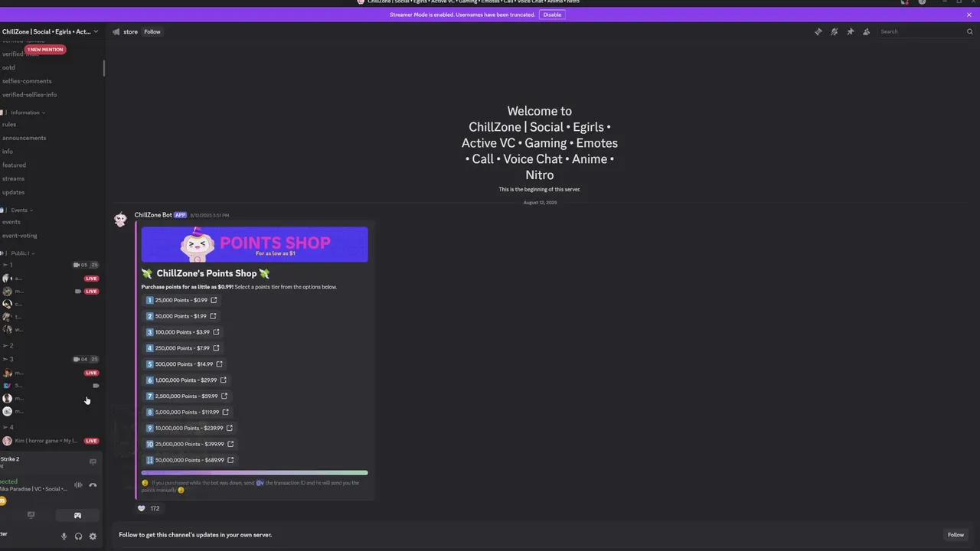This screenshot has width=980, height=551.
Task: Collapse the Public I category
Action: pos(21,253)
